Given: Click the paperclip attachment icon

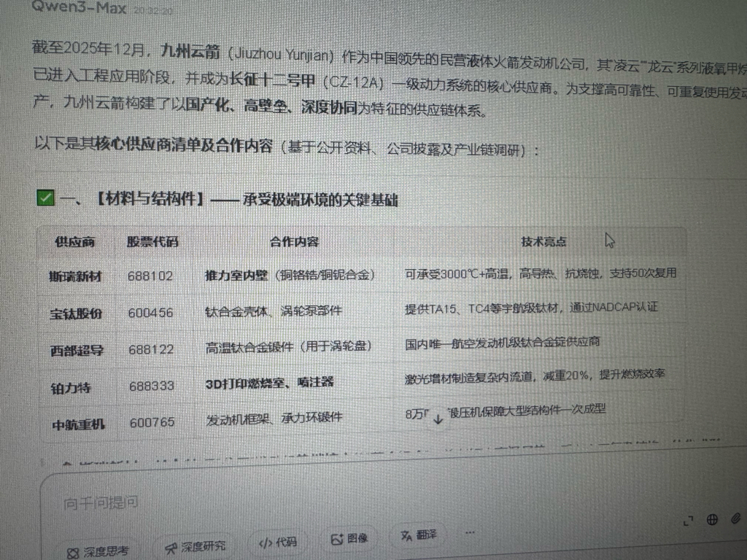Looking at the screenshot, I should coord(735,518).
